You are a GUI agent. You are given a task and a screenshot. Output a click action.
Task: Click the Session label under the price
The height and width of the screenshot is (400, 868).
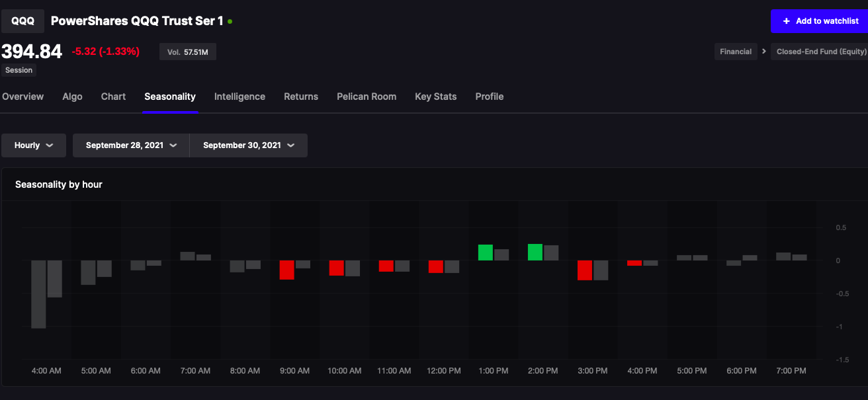click(x=19, y=70)
